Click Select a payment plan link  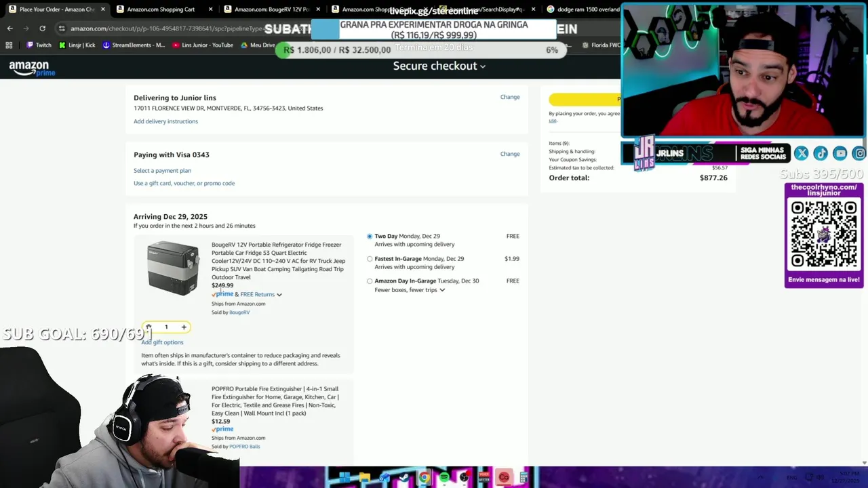pyautogui.click(x=162, y=171)
